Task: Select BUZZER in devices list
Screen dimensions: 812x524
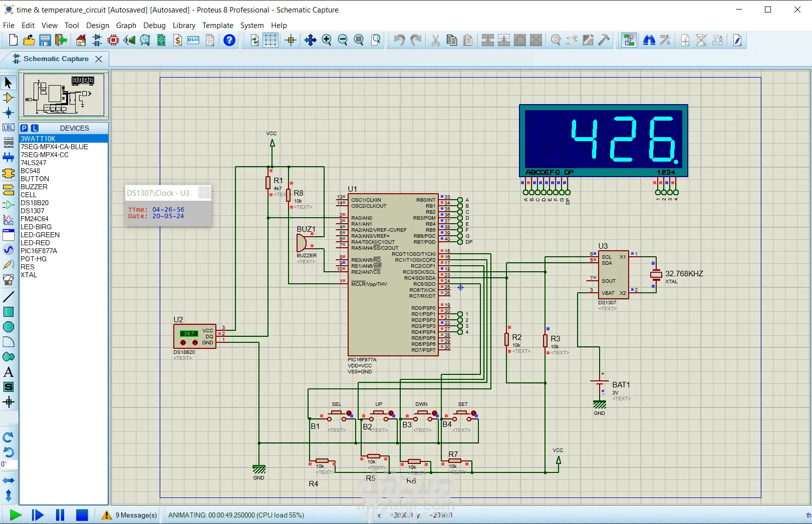Action: click(x=64, y=187)
